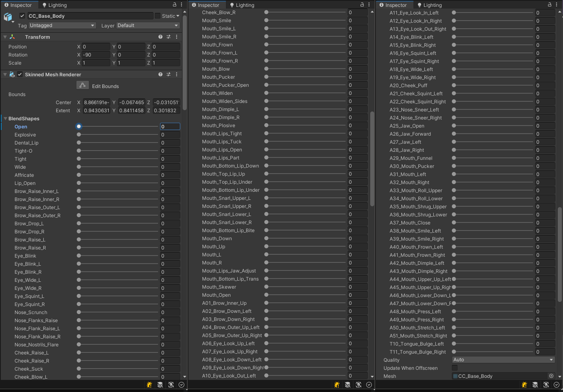Viewport: 563px width, 392px height.
Task: Disable the Skinned Mesh Renderer component checkbox
Action: tap(20, 74)
